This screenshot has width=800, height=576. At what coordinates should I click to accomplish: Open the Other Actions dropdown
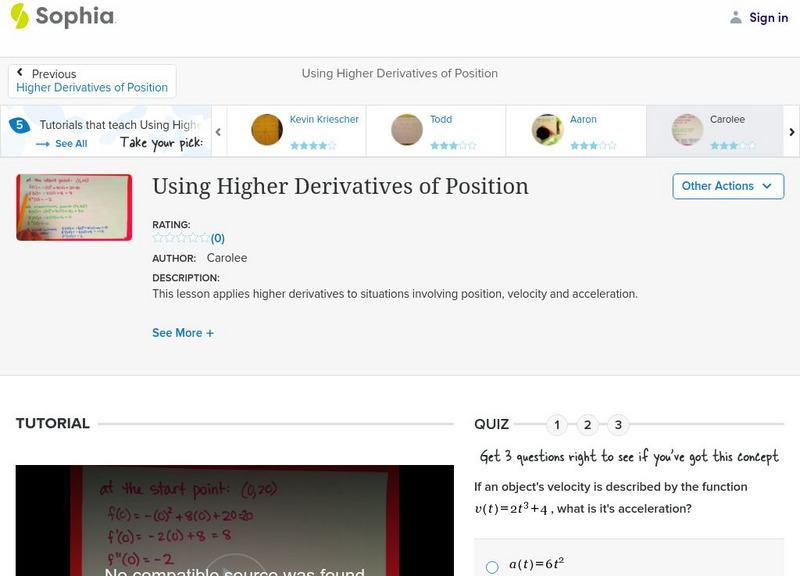pos(728,186)
